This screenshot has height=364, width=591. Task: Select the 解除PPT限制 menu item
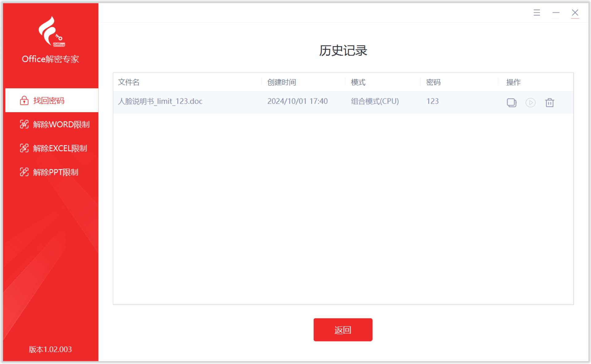click(x=55, y=172)
